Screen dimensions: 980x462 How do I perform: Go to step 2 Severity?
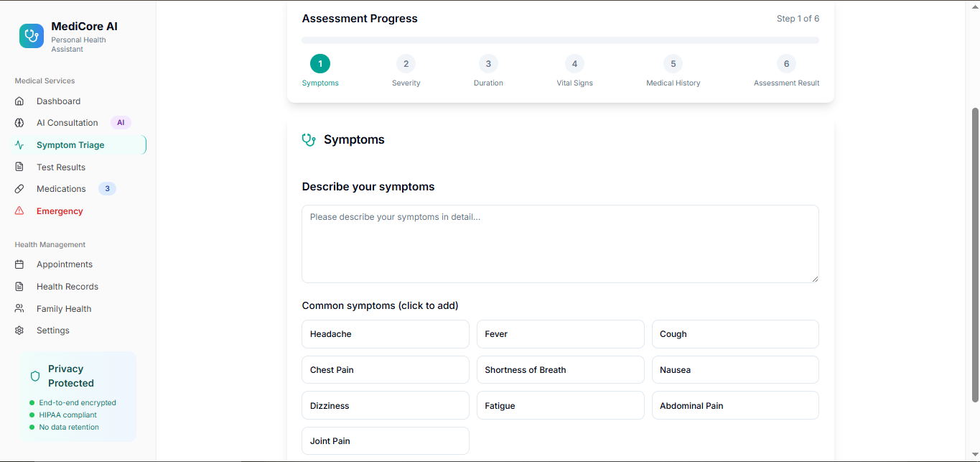[x=406, y=64]
